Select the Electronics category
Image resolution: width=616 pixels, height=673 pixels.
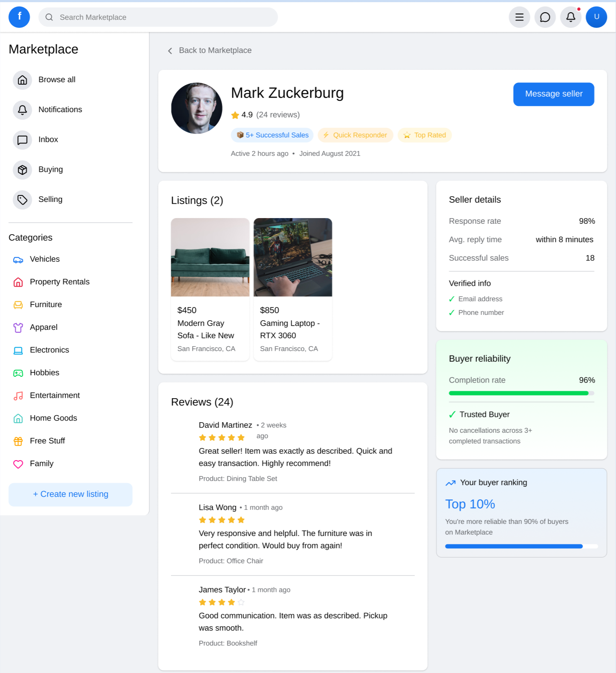pyautogui.click(x=70, y=350)
